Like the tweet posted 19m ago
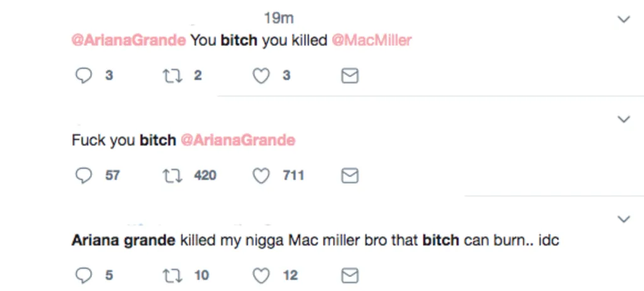This screenshot has height=291, width=644. pyautogui.click(x=261, y=76)
